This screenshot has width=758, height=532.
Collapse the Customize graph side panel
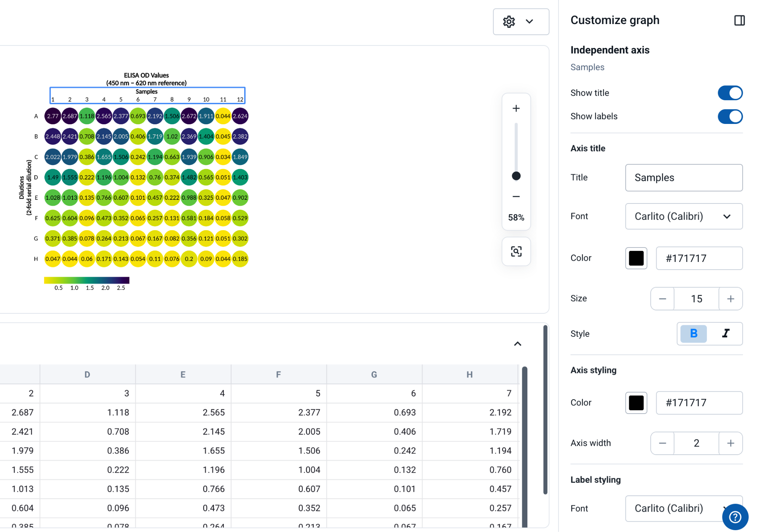[739, 20]
